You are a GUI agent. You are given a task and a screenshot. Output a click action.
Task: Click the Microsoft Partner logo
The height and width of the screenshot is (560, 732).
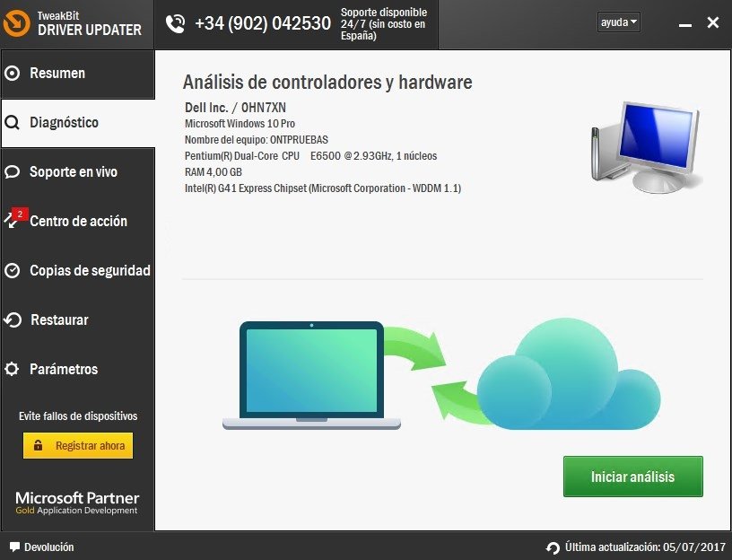click(x=77, y=503)
